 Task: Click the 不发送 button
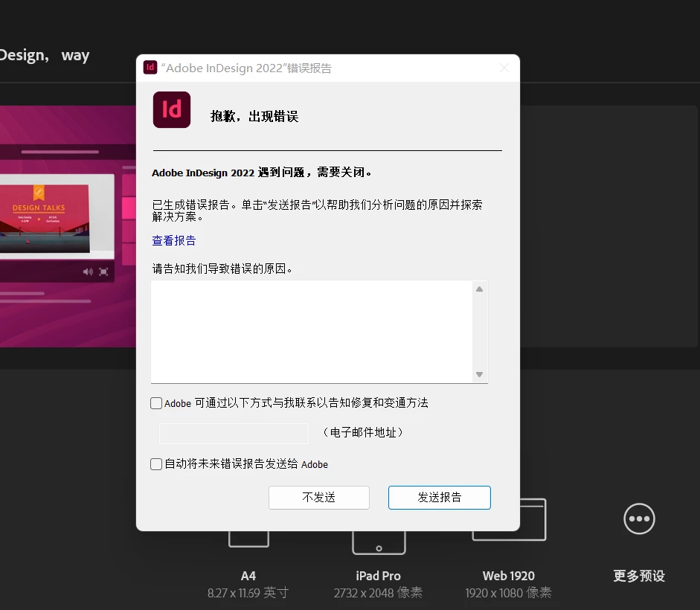click(x=318, y=498)
